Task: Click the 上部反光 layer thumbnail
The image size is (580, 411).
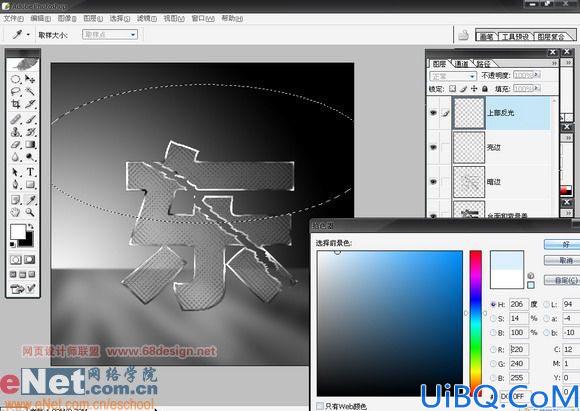Action: point(469,113)
